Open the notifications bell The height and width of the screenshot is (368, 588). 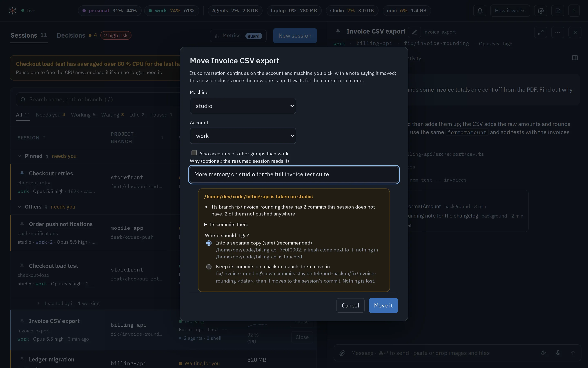[x=480, y=11]
